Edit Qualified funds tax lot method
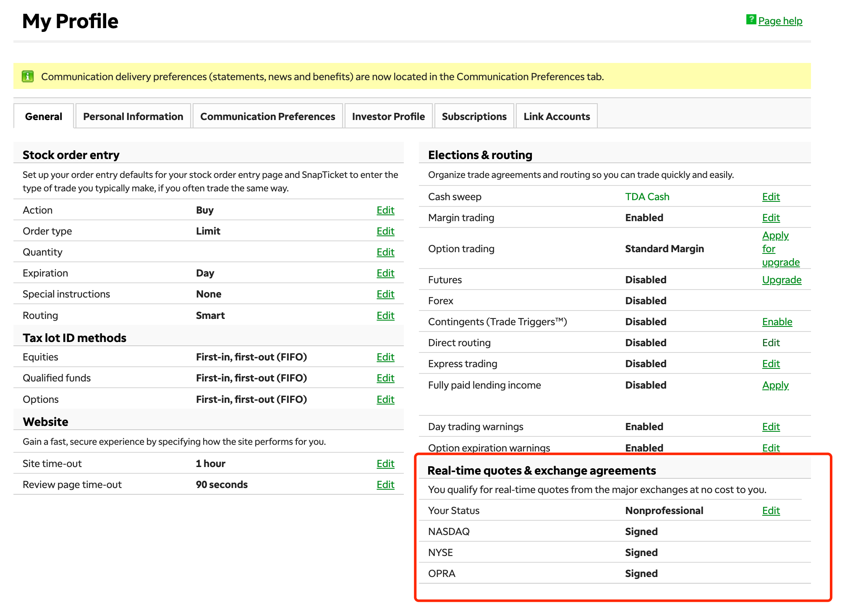This screenshot has height=616, width=858. coord(385,378)
